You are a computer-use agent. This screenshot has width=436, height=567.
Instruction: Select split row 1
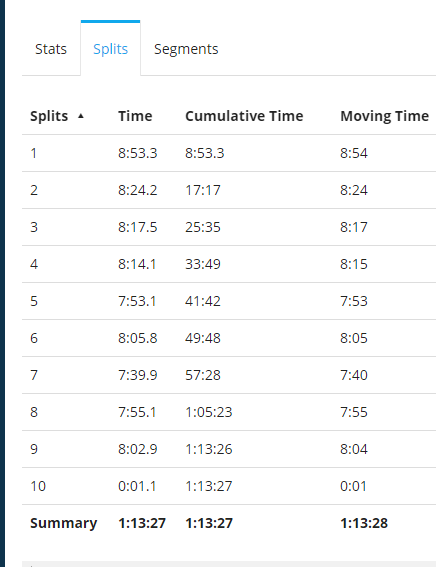click(229, 153)
